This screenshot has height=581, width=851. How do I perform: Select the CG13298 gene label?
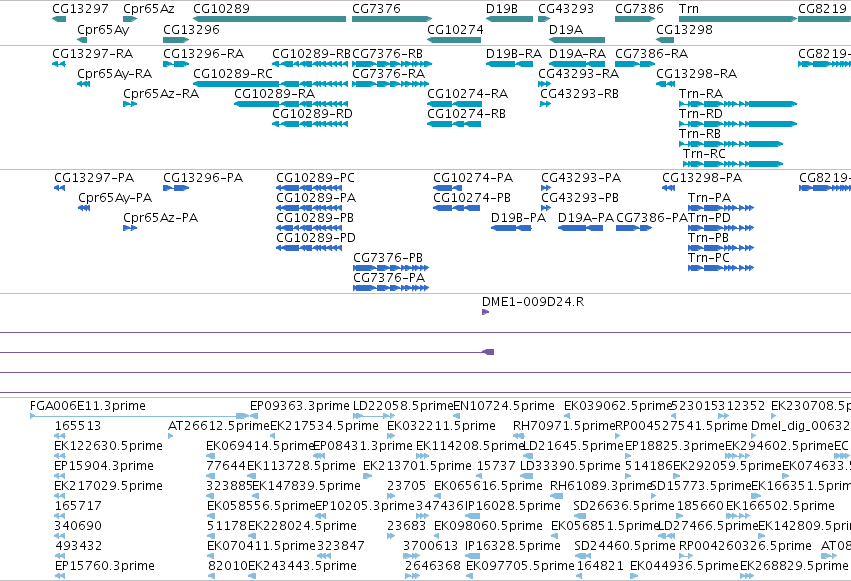coord(684,29)
